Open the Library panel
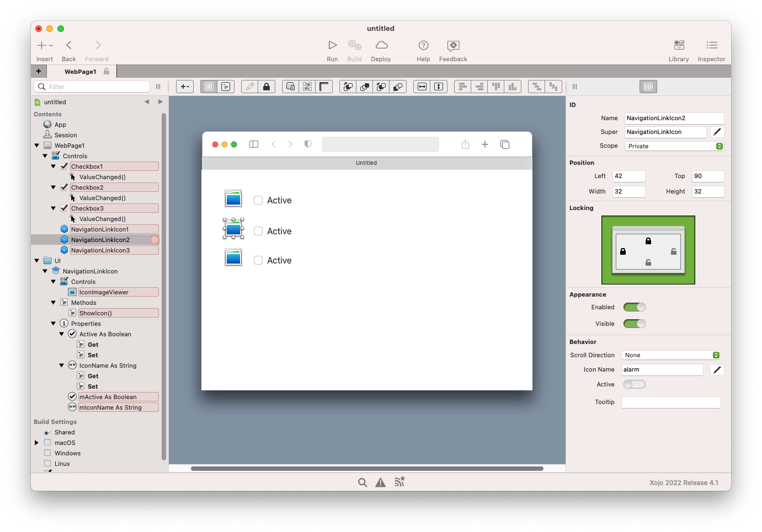The height and width of the screenshot is (532, 762). (678, 50)
